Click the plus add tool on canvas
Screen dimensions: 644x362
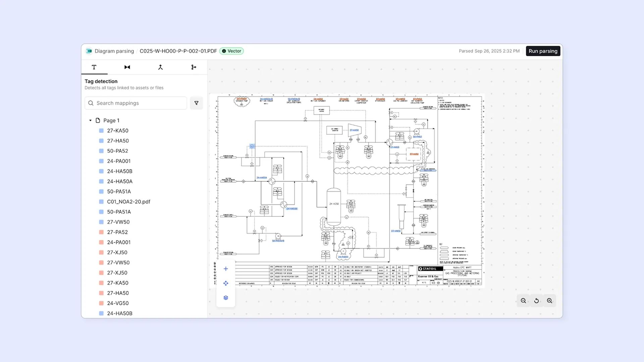coord(226,269)
